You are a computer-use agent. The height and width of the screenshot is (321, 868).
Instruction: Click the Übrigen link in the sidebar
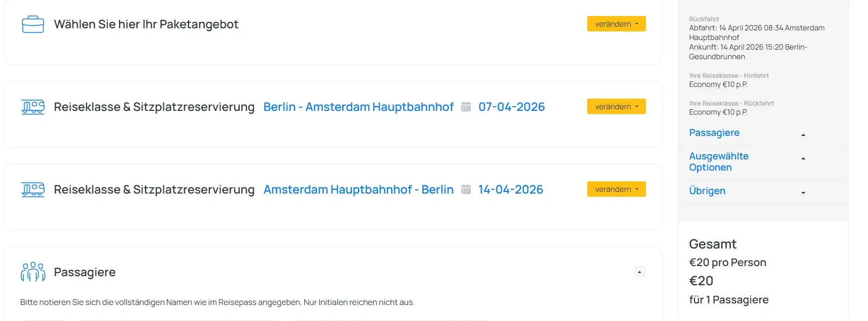tap(707, 190)
